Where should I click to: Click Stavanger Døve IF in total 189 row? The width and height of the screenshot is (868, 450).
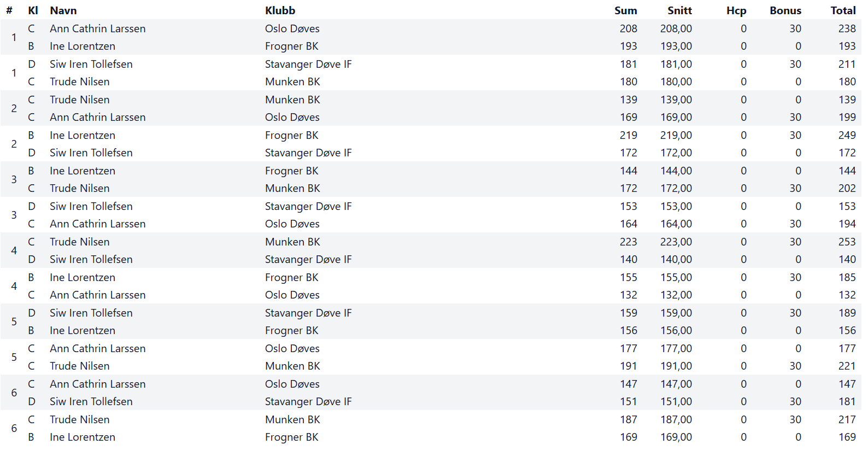[308, 313]
